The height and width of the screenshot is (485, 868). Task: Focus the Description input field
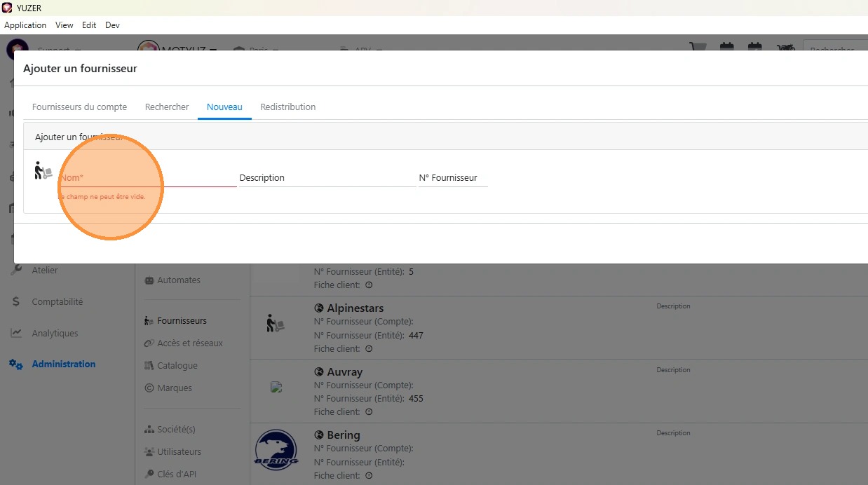(327, 178)
